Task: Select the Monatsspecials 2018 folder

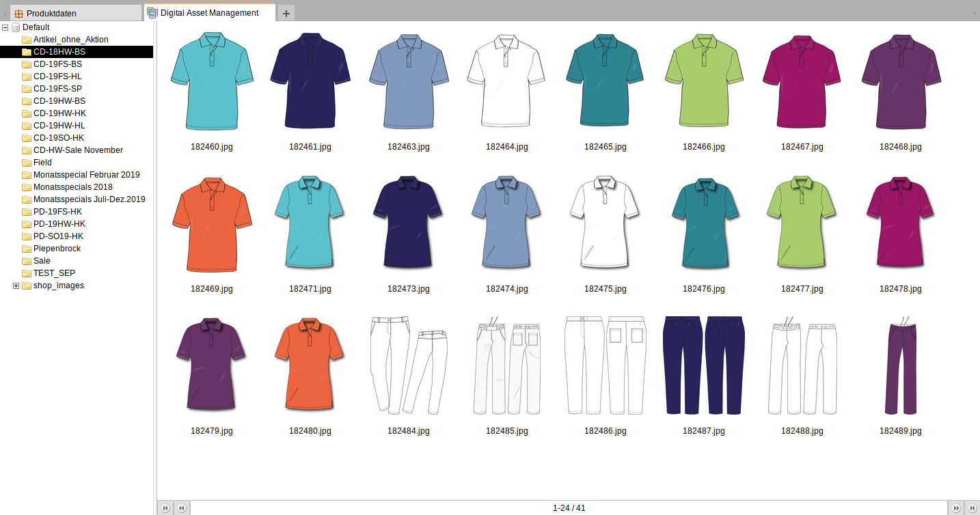Action: click(x=72, y=187)
